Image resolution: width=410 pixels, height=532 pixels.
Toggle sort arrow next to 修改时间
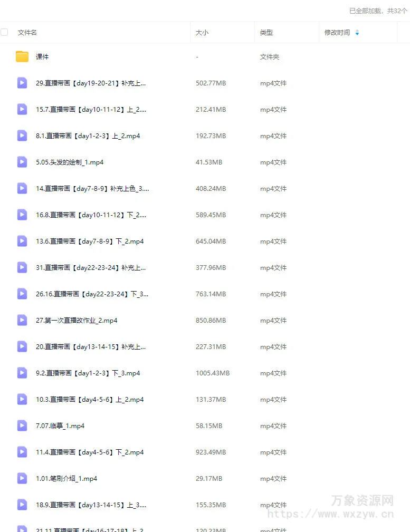[357, 33]
